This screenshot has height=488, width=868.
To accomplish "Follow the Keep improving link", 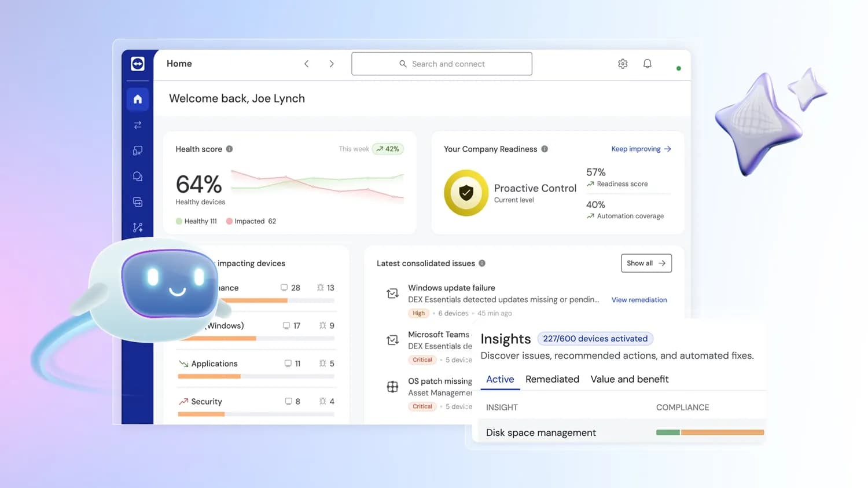I will pos(641,149).
